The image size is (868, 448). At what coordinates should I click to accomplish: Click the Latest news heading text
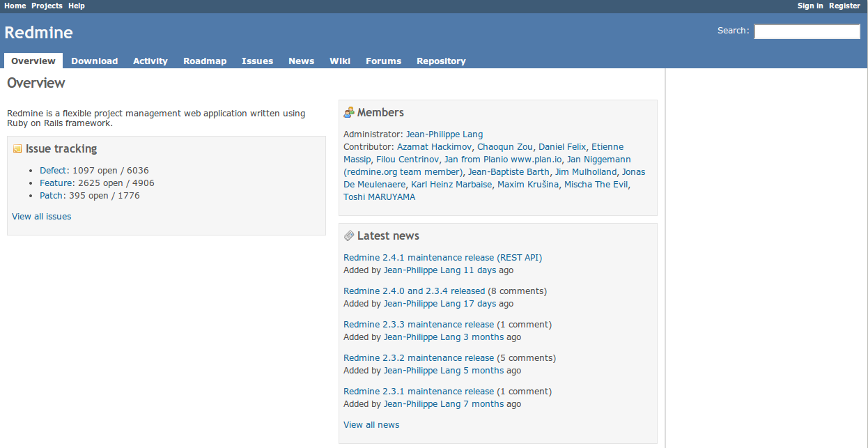point(388,236)
